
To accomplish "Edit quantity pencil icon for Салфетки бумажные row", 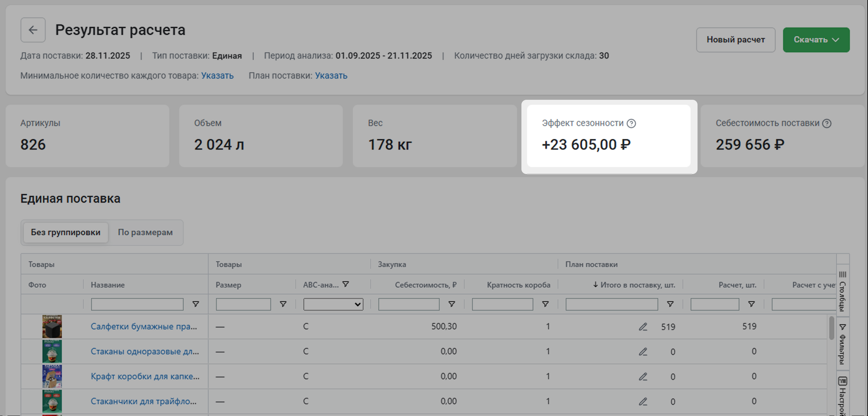I will pos(643,327).
